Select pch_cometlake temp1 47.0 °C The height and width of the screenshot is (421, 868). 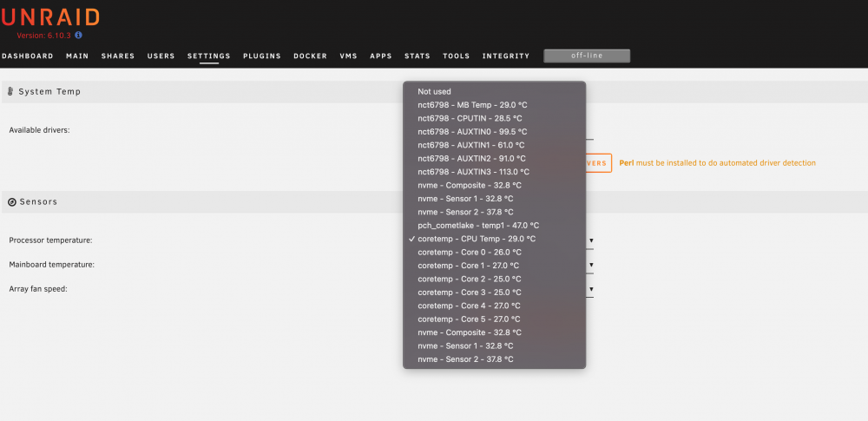point(494,226)
